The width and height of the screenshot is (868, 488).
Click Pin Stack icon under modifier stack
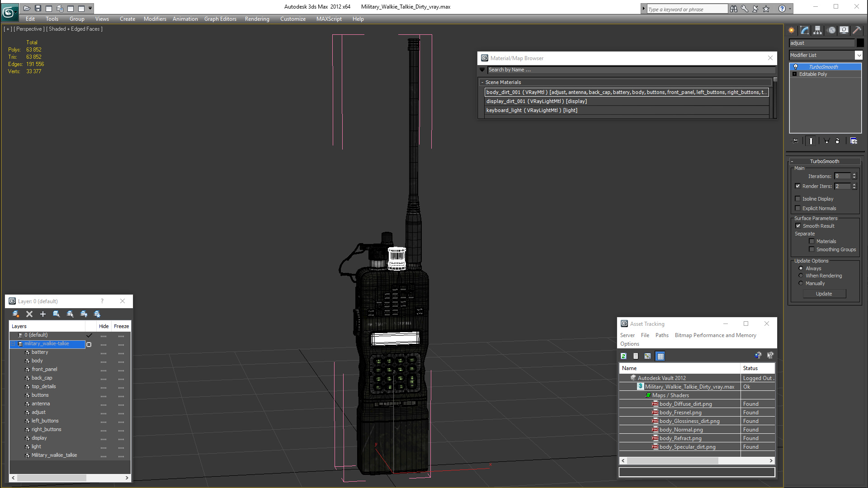click(x=795, y=141)
